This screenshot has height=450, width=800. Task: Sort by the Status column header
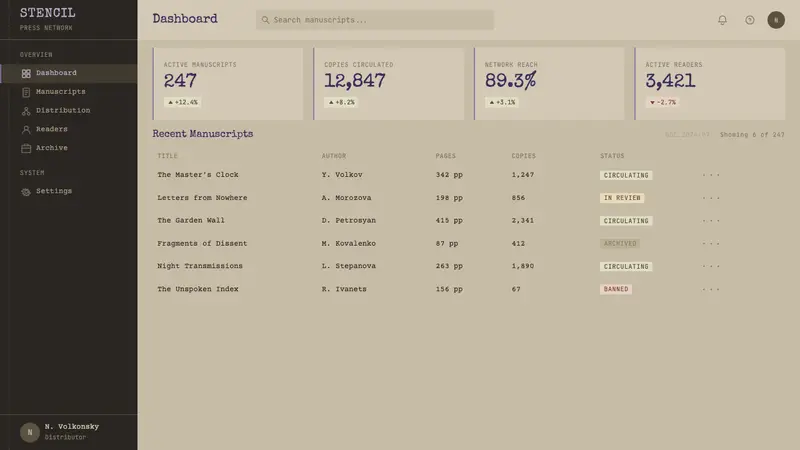(x=612, y=156)
